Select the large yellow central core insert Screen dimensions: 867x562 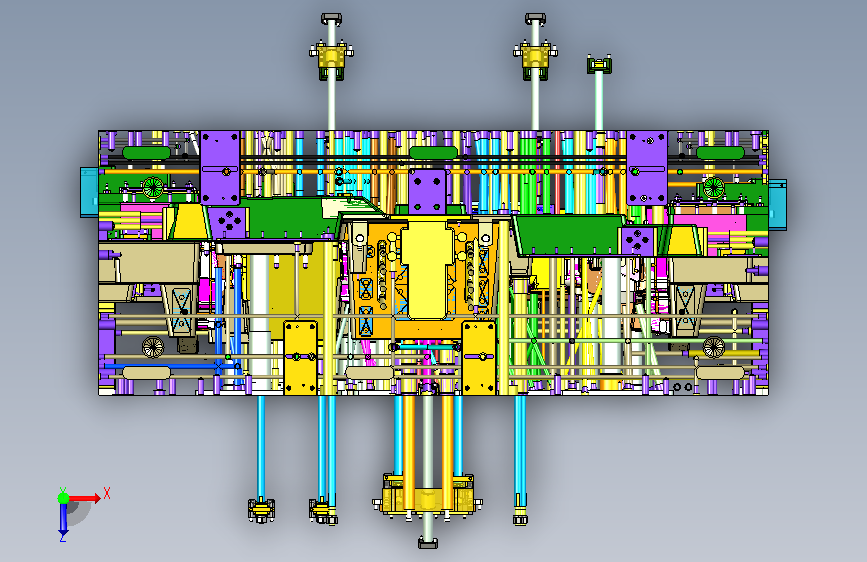click(427, 269)
